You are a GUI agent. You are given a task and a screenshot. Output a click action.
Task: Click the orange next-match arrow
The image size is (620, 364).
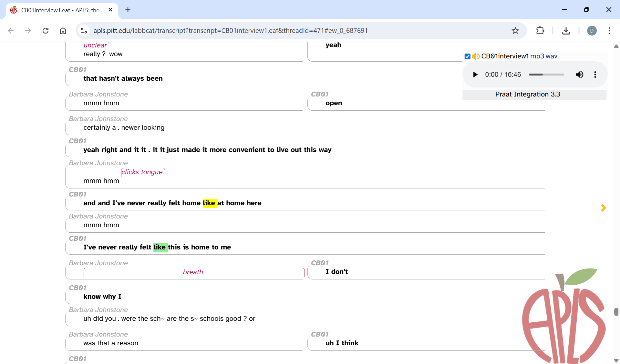(x=603, y=208)
